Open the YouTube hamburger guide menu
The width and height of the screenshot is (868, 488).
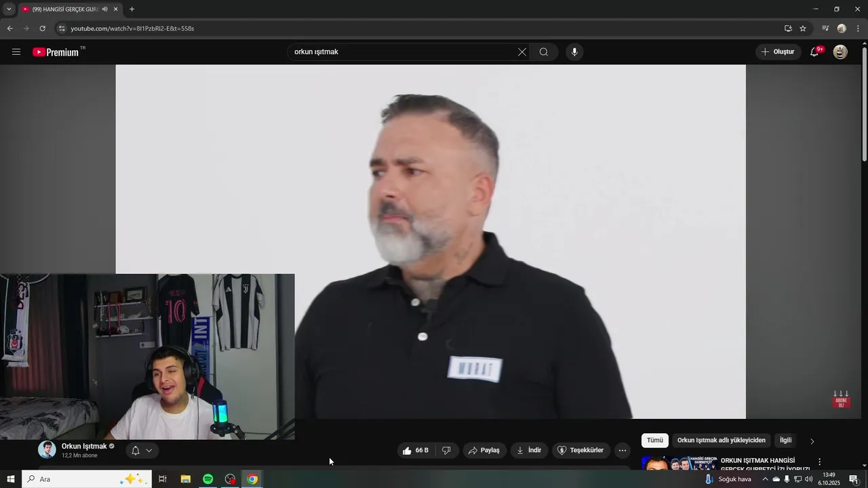pyautogui.click(x=16, y=52)
